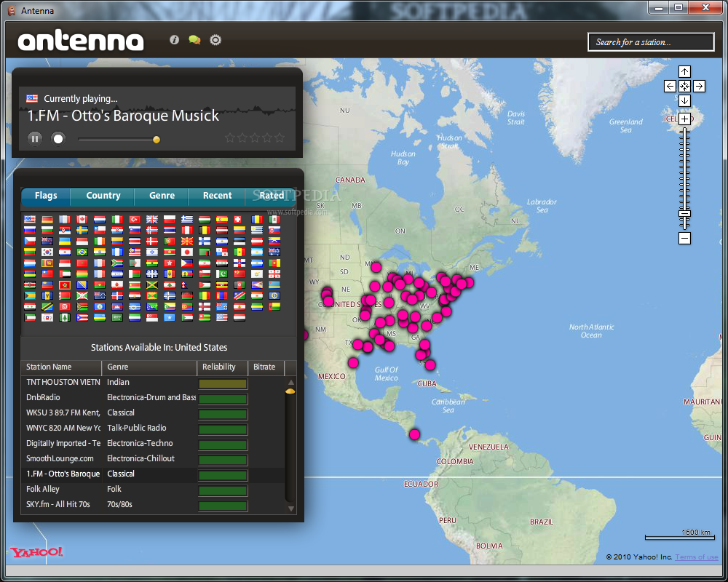This screenshot has width=728, height=582.
Task: Zoom in the map with plus button
Action: click(685, 119)
